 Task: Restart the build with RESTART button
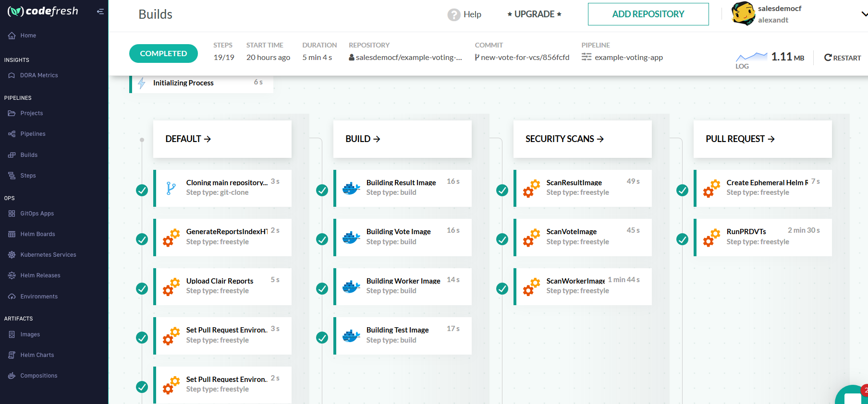(843, 58)
